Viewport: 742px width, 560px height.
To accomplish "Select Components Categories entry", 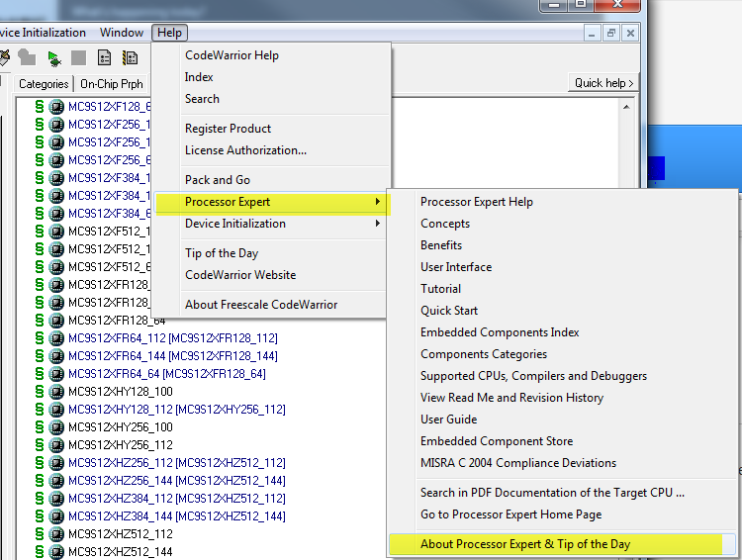I will point(484,354).
